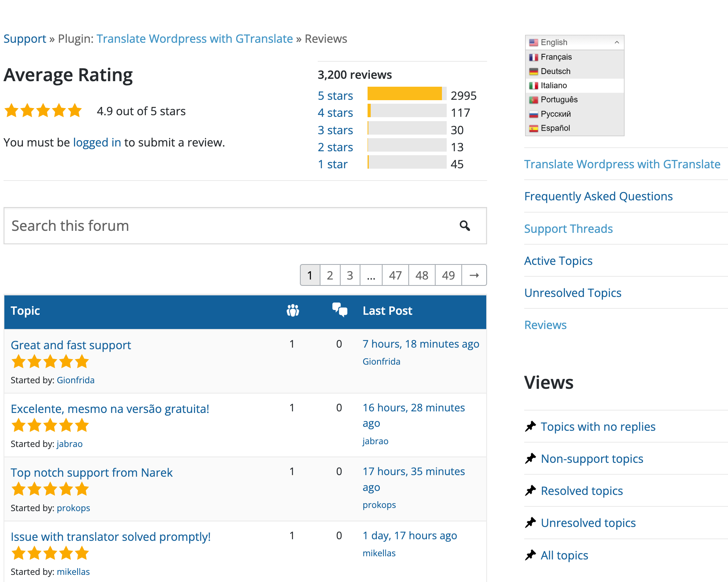The image size is (728, 582).
Task: Focus the Search this forum field
Action: click(245, 226)
